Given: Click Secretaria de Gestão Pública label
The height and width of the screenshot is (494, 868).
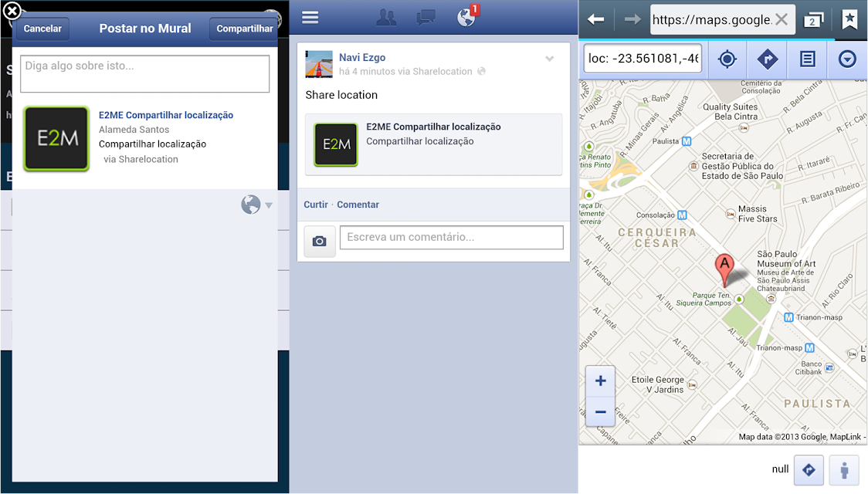Looking at the screenshot, I should pos(742,166).
